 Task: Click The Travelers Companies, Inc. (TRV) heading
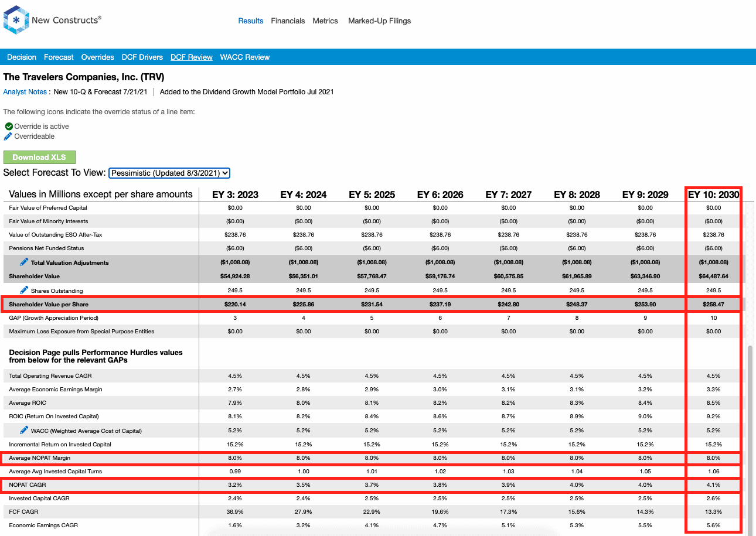point(84,77)
